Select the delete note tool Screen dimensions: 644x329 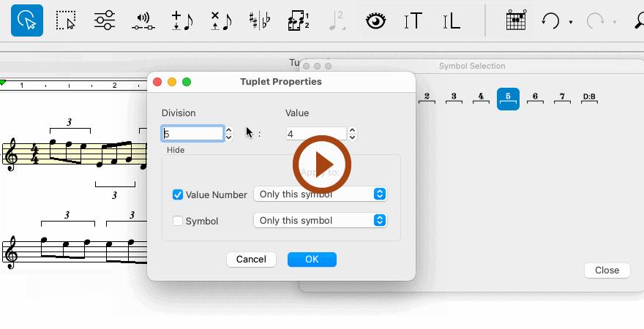coord(221,21)
